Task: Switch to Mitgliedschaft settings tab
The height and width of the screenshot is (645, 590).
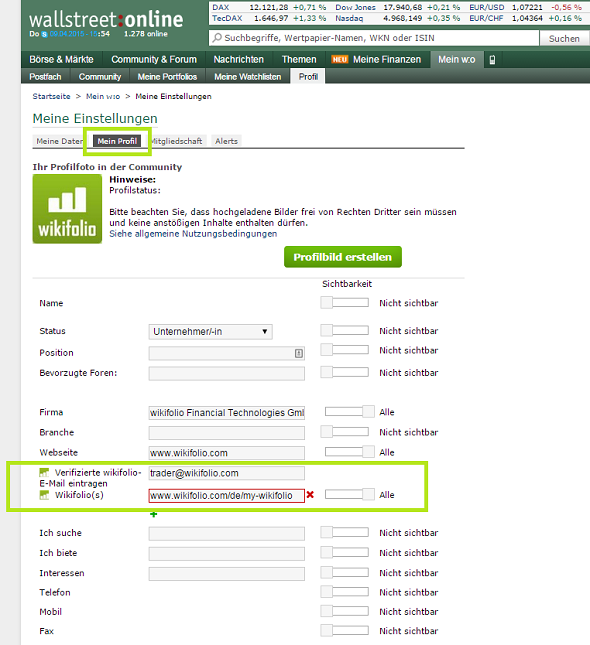Action: (x=176, y=141)
